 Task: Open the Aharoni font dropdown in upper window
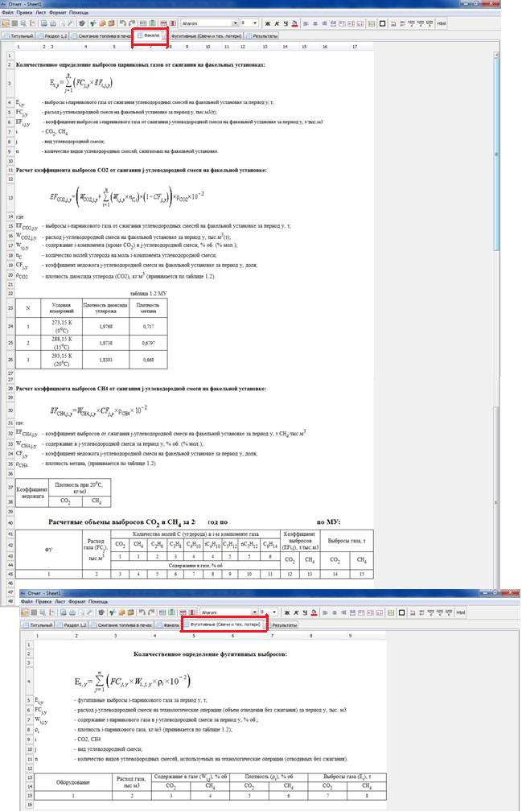pyautogui.click(x=235, y=23)
